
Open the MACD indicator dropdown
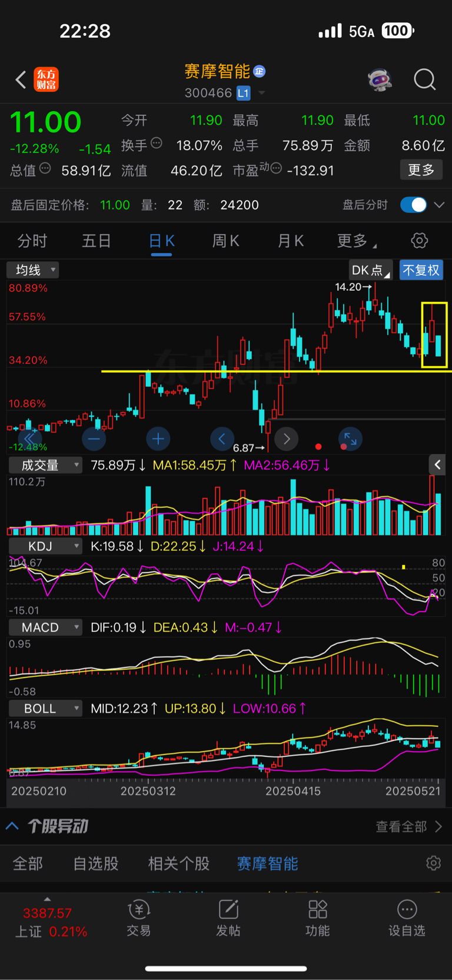click(45, 627)
